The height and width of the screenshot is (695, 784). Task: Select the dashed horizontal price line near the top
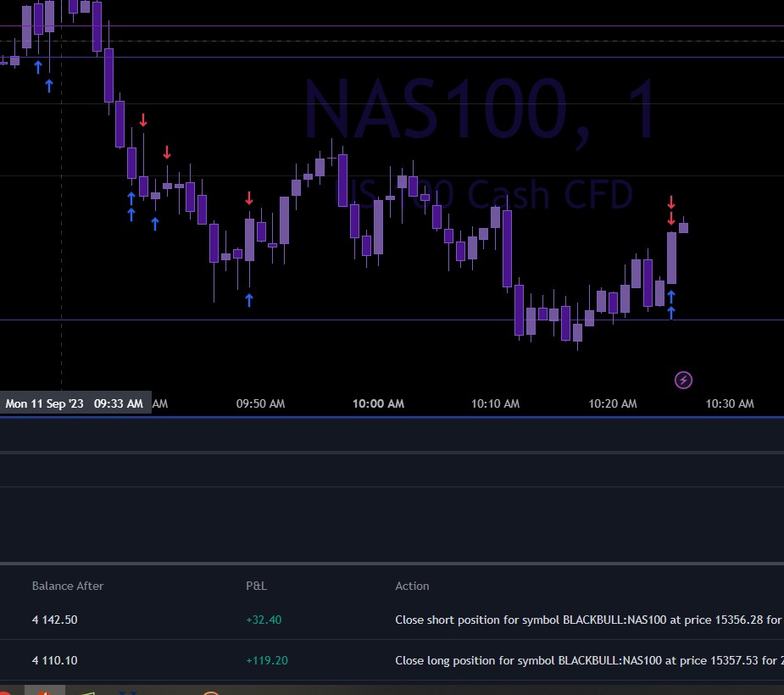(x=392, y=42)
